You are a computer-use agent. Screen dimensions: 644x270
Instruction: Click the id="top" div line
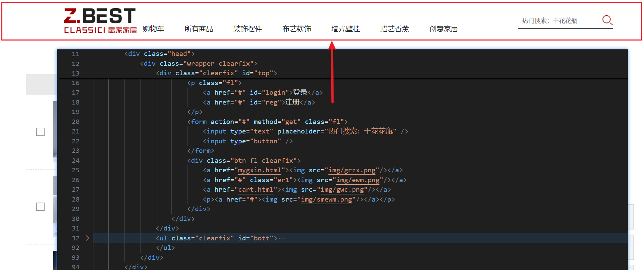216,73
